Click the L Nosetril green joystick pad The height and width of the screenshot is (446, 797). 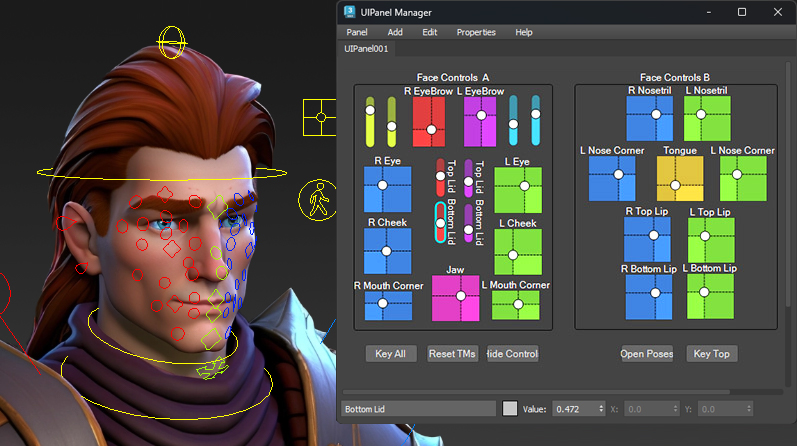point(707,118)
